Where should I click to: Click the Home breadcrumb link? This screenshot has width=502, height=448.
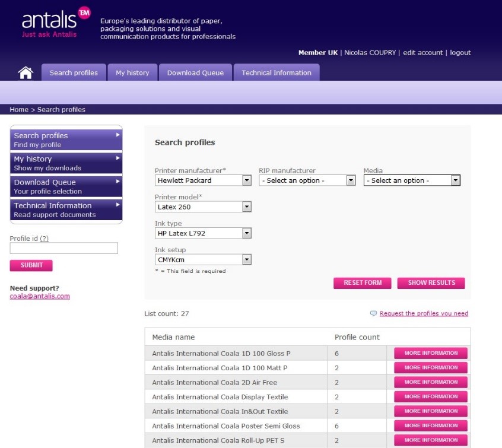[x=19, y=110]
